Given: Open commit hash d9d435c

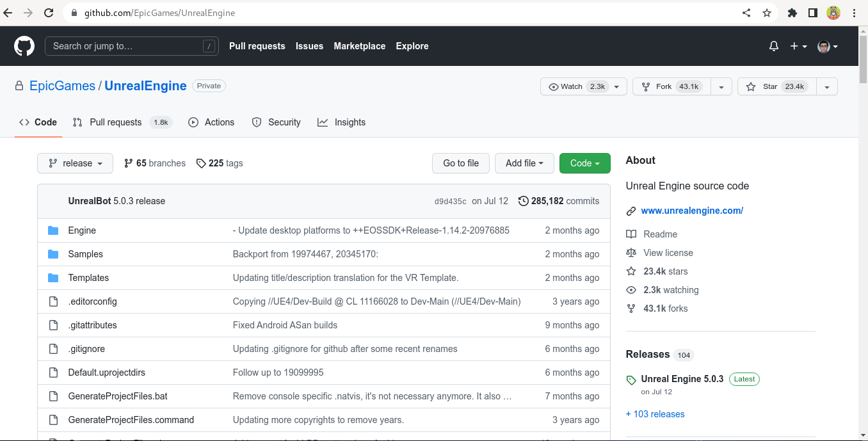Looking at the screenshot, I should 451,201.
